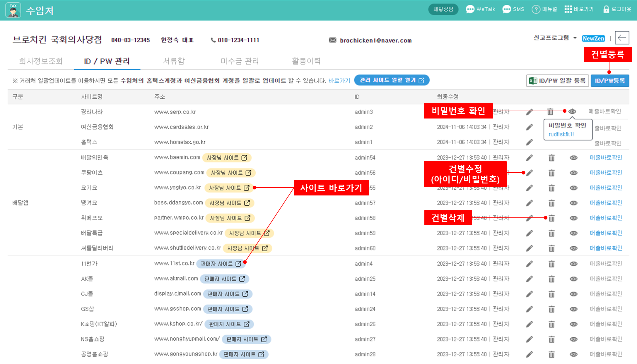This screenshot has width=637, height=364.
Task: Show password for 쿠팡이츠 eye icon
Action: pyautogui.click(x=573, y=173)
